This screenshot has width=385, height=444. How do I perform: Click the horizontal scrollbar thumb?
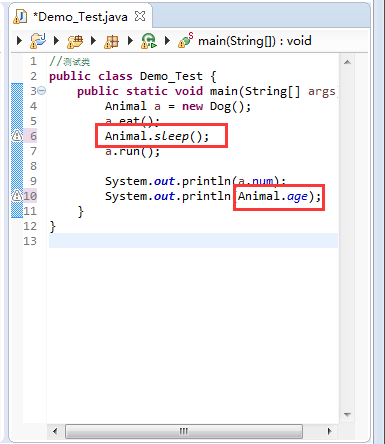(x=184, y=431)
